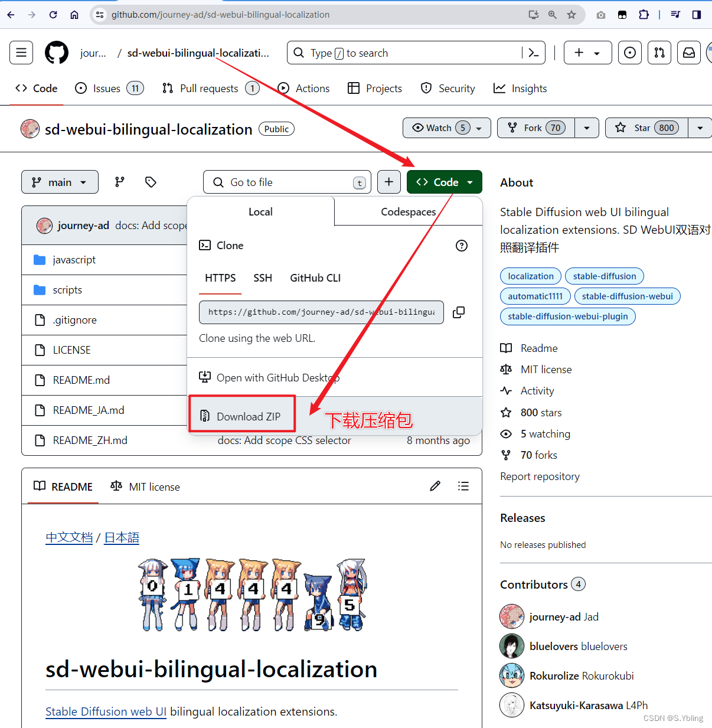Select the HTTPS clone URL text field

321,312
